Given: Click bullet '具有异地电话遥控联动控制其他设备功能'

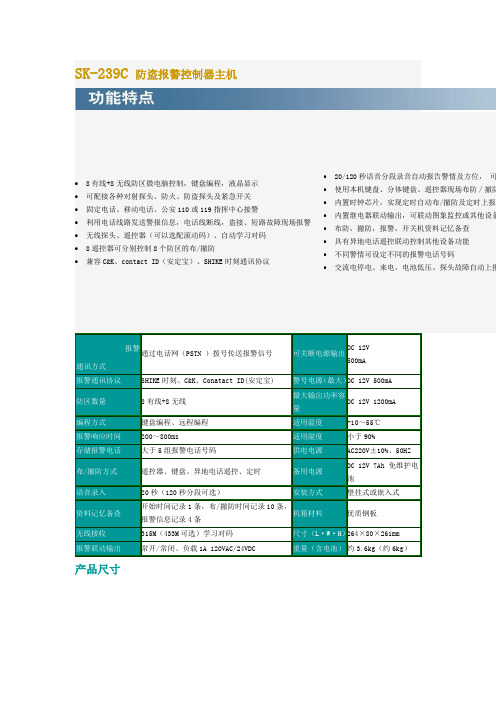Looking at the screenshot, I should pos(402,241).
